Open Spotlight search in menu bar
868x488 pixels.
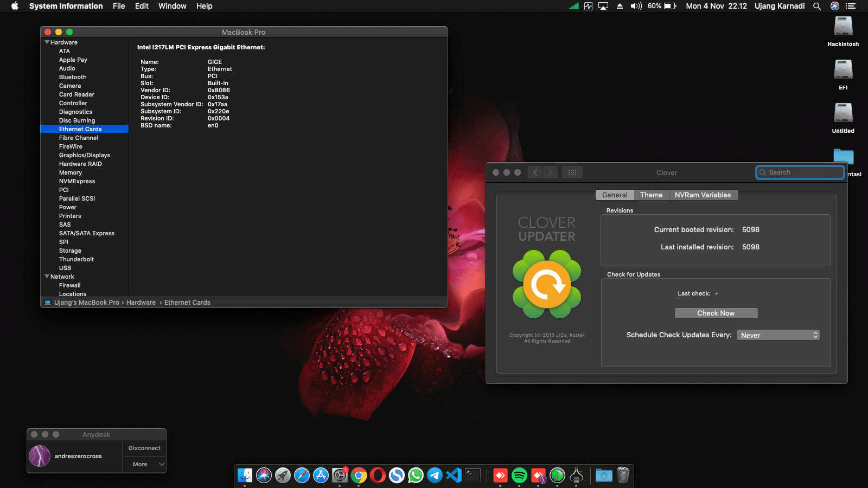coord(817,6)
